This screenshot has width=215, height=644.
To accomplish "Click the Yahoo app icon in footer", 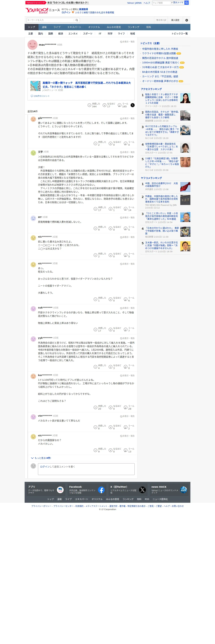I will click(60, 490).
